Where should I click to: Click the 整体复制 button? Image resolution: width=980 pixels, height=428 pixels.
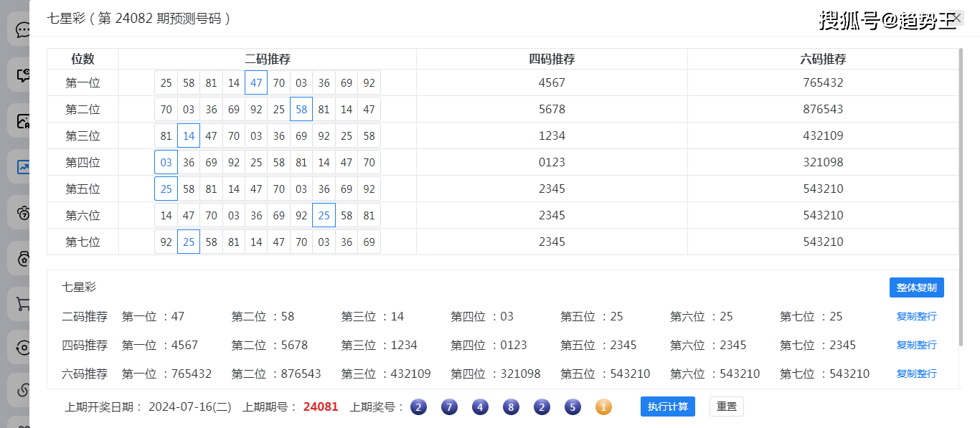(916, 287)
